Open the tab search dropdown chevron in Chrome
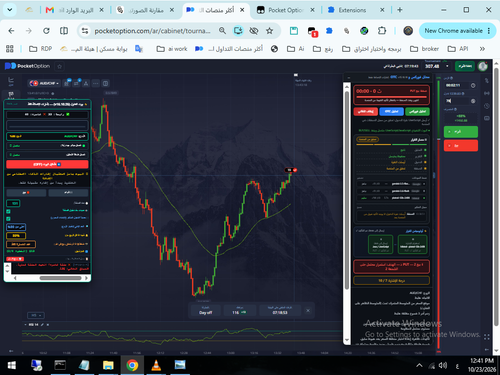This screenshot has height=375, width=500. [x=10, y=10]
